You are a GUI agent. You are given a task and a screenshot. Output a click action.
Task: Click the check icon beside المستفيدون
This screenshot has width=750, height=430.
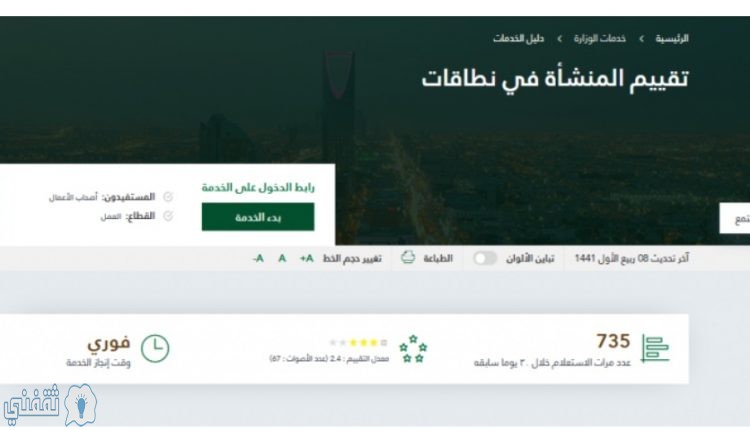(168, 197)
